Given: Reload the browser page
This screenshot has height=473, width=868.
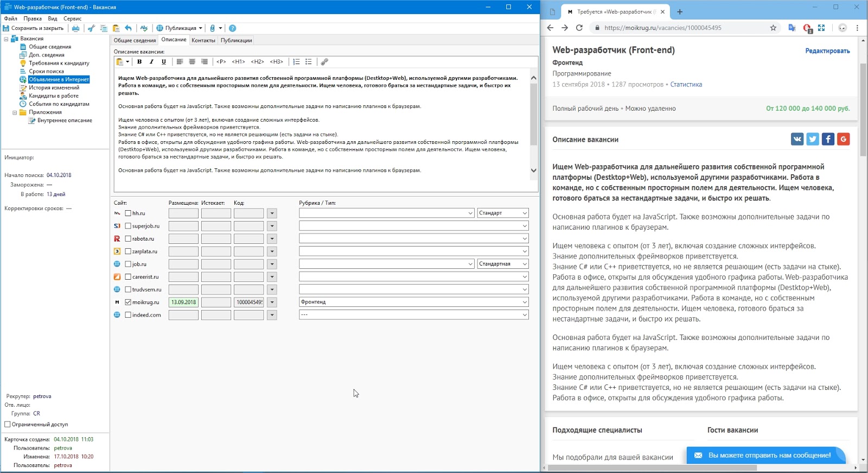Looking at the screenshot, I should click(x=579, y=28).
